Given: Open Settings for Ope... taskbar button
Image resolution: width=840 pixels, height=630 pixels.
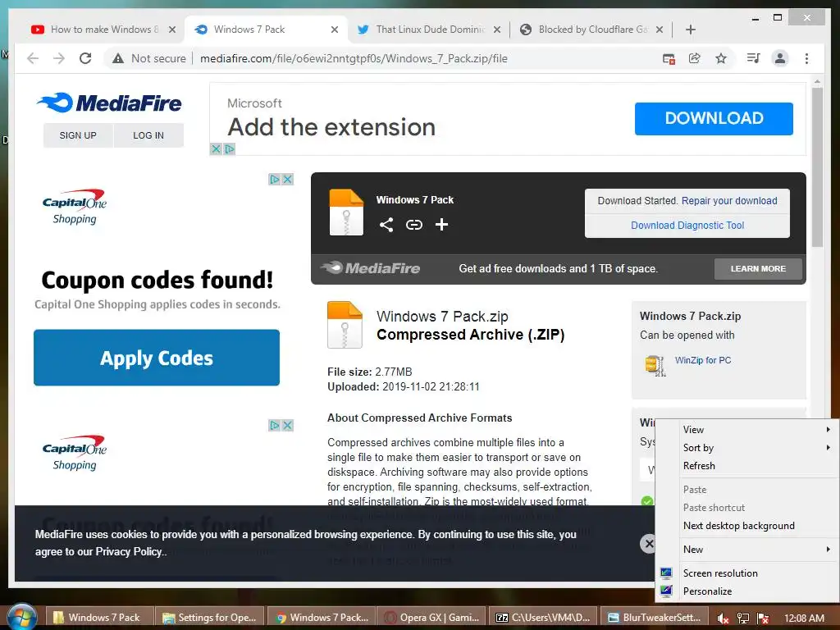Looking at the screenshot, I should [x=211, y=618].
